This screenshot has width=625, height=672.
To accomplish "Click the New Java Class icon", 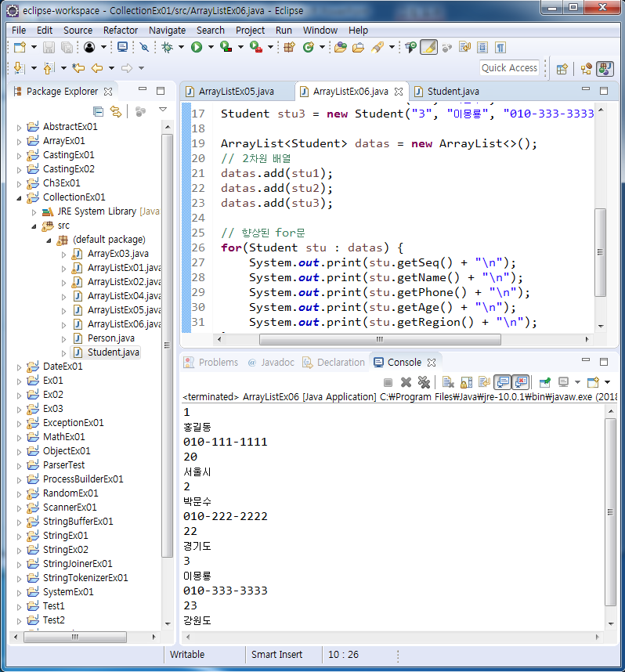I will tap(309, 47).
